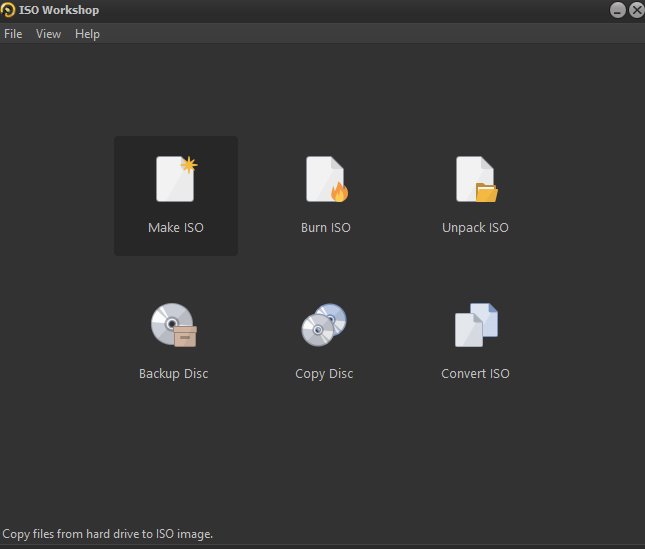Click the Convert ISO documents icon

(476, 325)
